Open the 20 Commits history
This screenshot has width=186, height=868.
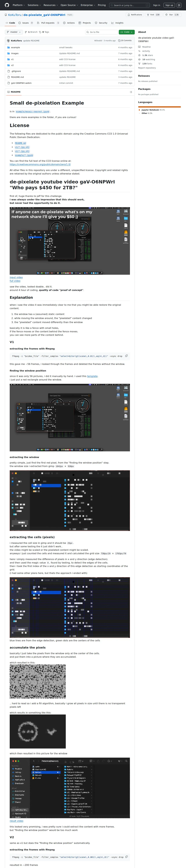point(125,41)
